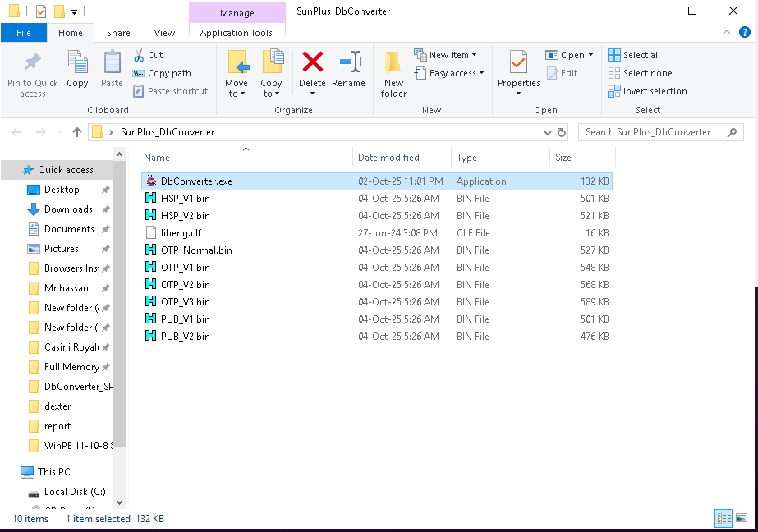Sort by Date modified column header
758x532 pixels.
click(x=402, y=158)
